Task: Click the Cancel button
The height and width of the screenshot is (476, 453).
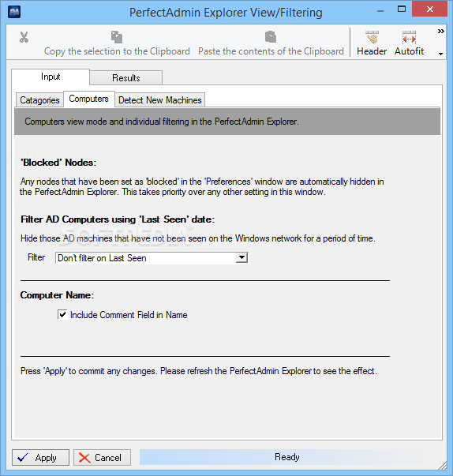Action: tap(103, 458)
